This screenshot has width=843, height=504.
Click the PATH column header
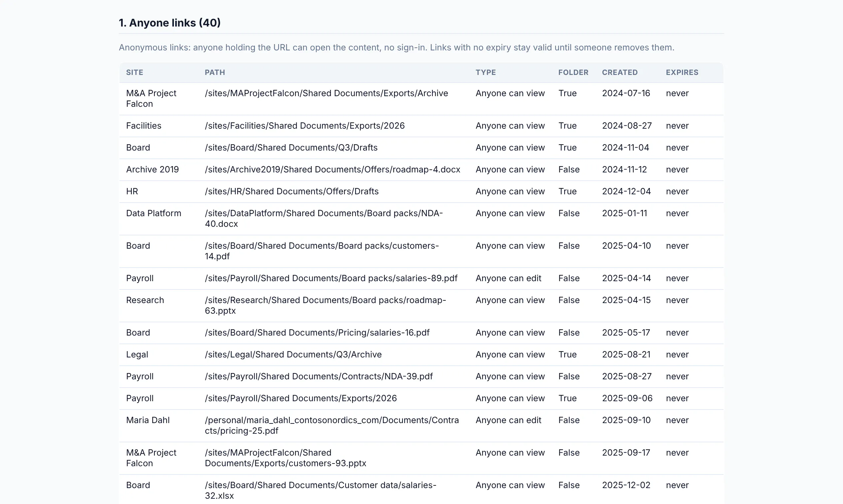pyautogui.click(x=215, y=72)
